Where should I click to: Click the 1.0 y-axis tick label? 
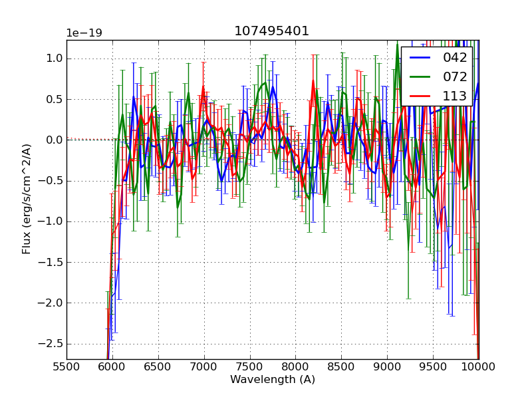pyautogui.click(x=53, y=59)
